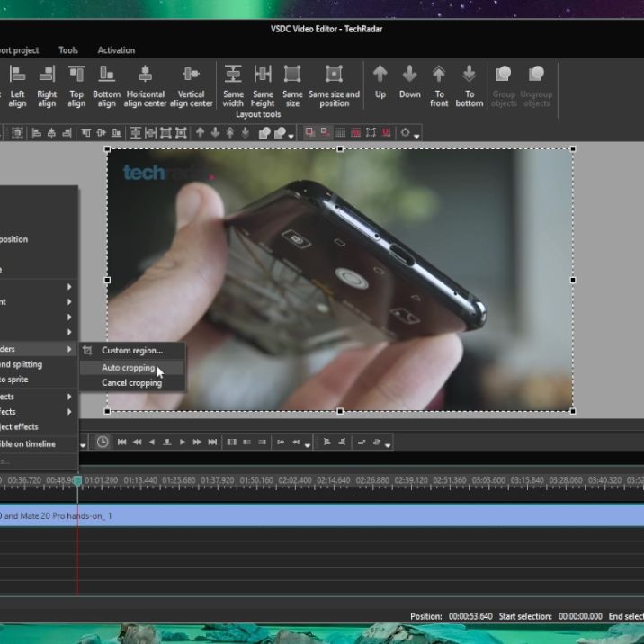The width and height of the screenshot is (644, 644).
Task: Click the clock icon in playback toolbar
Action: coord(103,442)
